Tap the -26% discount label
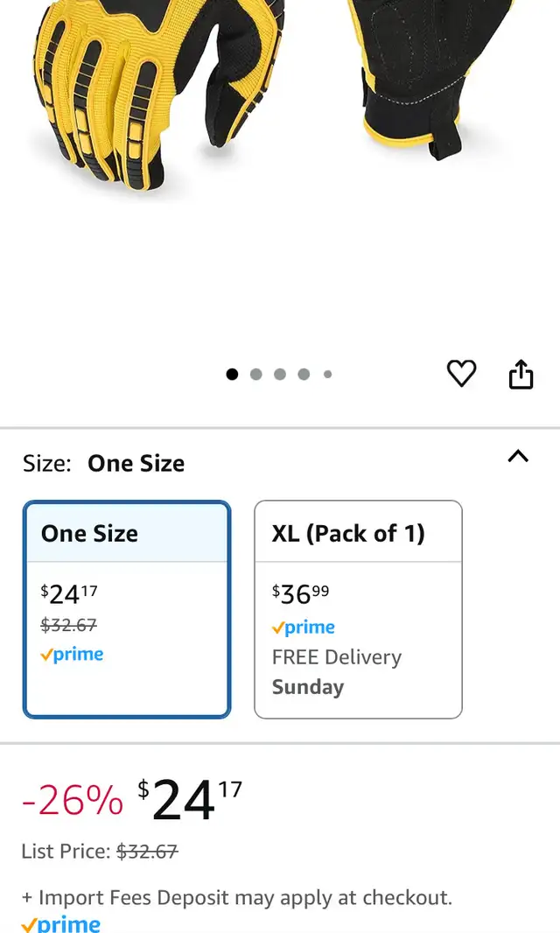This screenshot has width=560, height=933. point(73,800)
